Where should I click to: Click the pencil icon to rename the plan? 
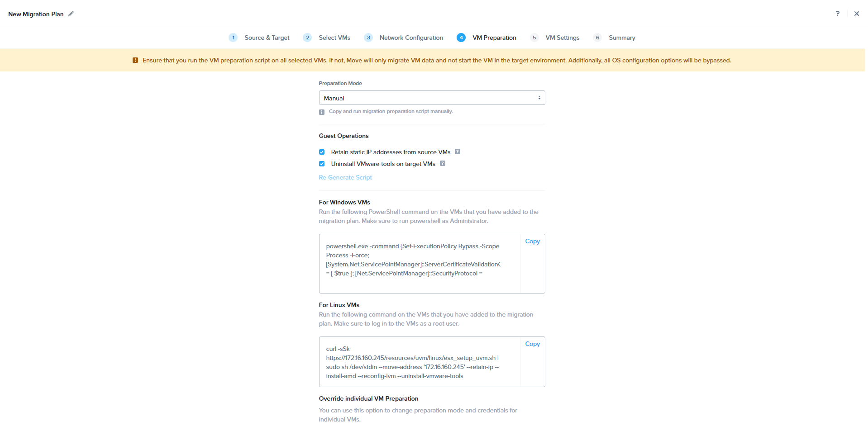tap(71, 14)
